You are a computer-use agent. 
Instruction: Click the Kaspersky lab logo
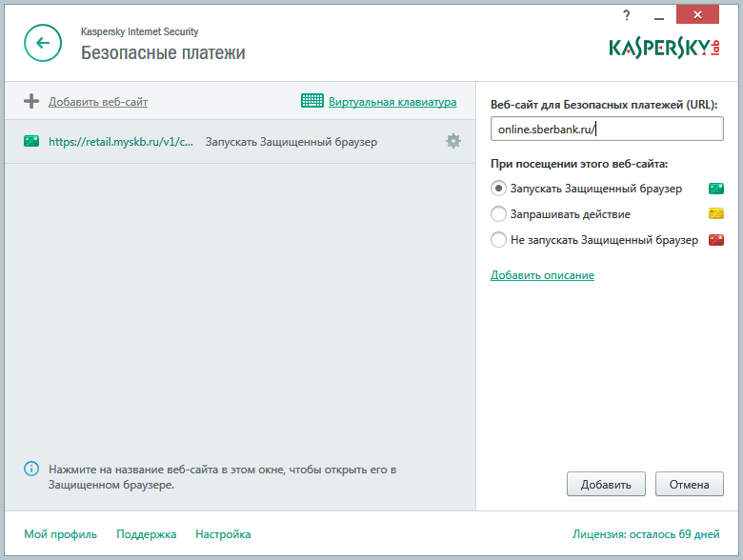(664, 48)
